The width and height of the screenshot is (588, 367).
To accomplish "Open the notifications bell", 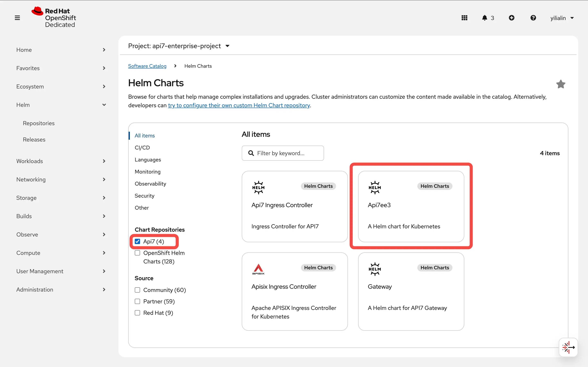I will tap(484, 18).
